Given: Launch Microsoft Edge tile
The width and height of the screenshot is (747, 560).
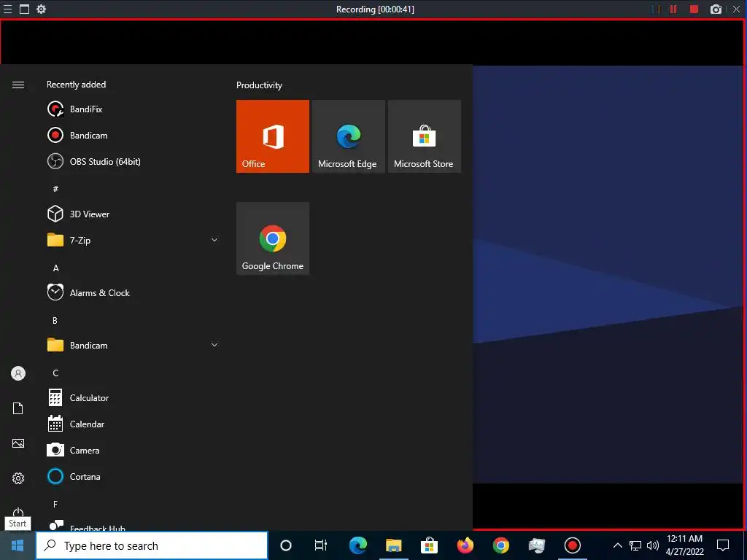Looking at the screenshot, I should point(348,136).
